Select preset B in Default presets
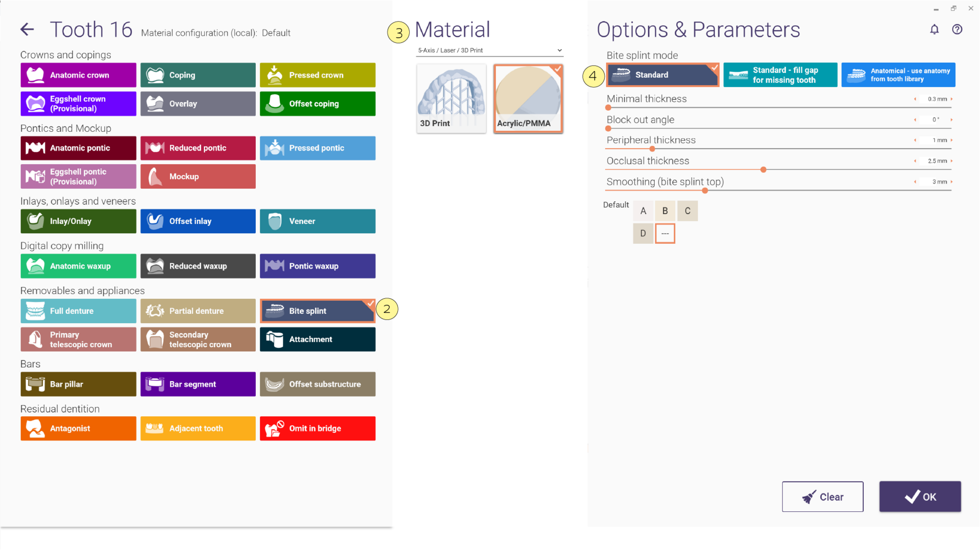Viewport: 980px width, 550px height. pos(665,211)
